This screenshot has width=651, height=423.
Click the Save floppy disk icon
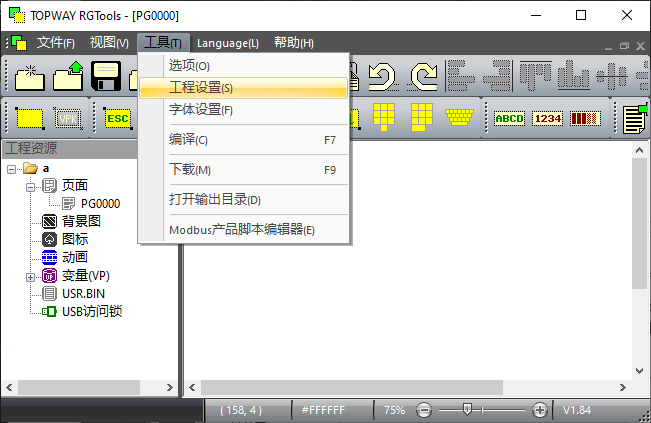click(x=106, y=76)
